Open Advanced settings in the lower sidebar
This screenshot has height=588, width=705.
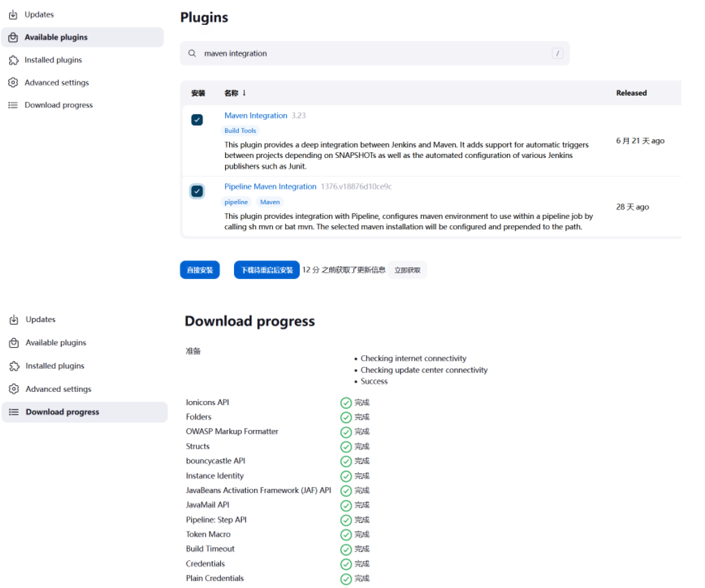click(58, 389)
